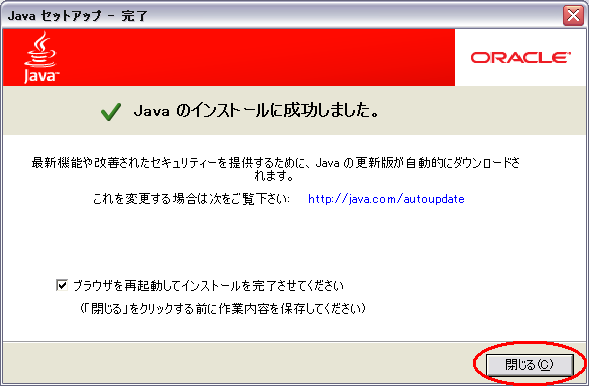This screenshot has height=386, width=589.
Task: Click the Java セットアップ - 完了 title bar
Action: pyautogui.click(x=282, y=16)
